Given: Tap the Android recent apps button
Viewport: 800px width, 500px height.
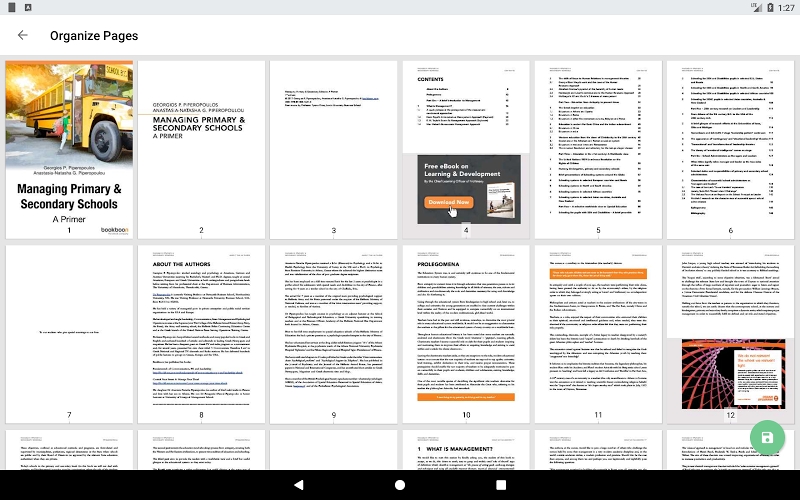Looking at the screenshot, I should pos(501,485).
